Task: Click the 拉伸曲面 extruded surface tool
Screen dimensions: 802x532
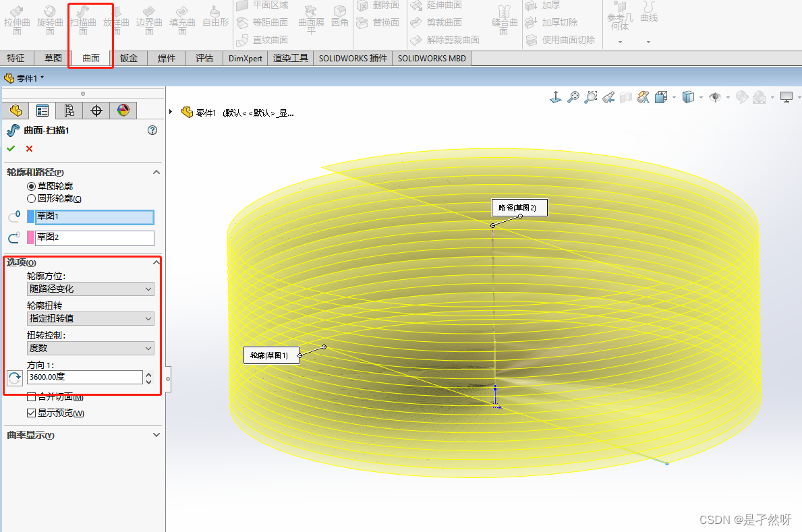Action: tap(17, 20)
